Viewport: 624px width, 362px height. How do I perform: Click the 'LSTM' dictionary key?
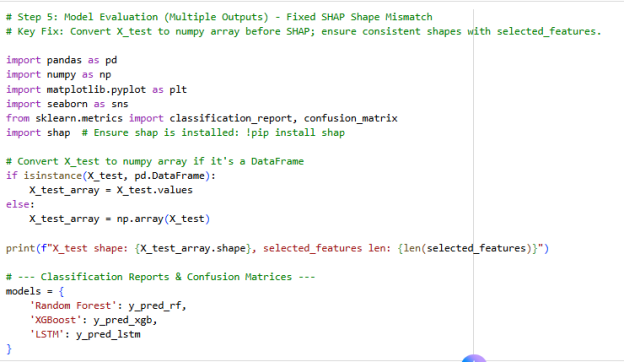47,334
